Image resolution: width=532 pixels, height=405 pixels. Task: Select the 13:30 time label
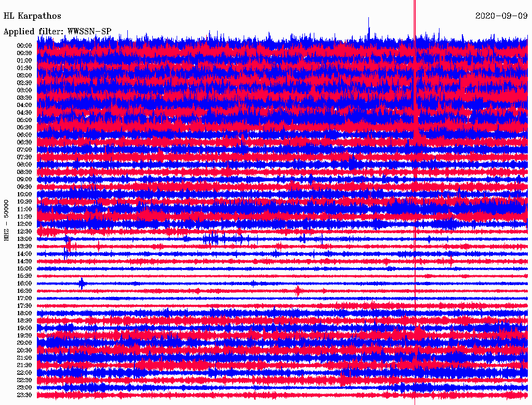pos(24,247)
